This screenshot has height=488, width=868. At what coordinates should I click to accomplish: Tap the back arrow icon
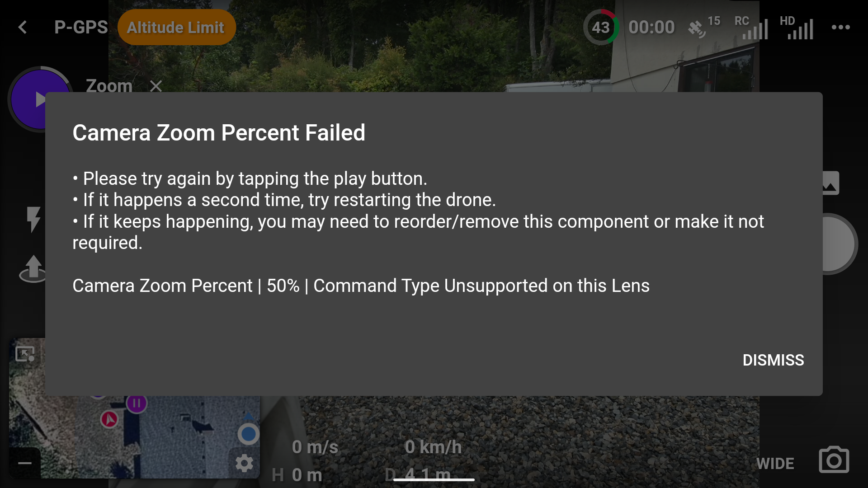point(23,27)
